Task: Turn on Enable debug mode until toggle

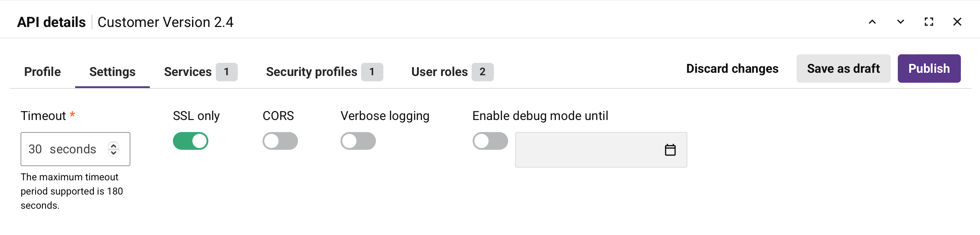Action: coord(490,141)
